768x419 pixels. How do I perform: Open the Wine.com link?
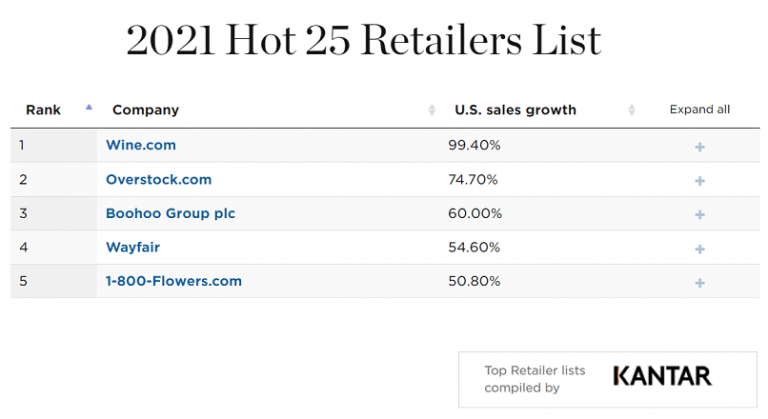point(141,145)
